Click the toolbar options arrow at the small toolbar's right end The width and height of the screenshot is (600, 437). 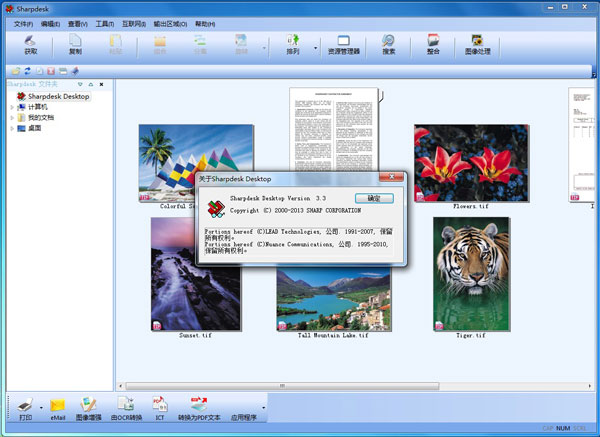[x=594, y=75]
